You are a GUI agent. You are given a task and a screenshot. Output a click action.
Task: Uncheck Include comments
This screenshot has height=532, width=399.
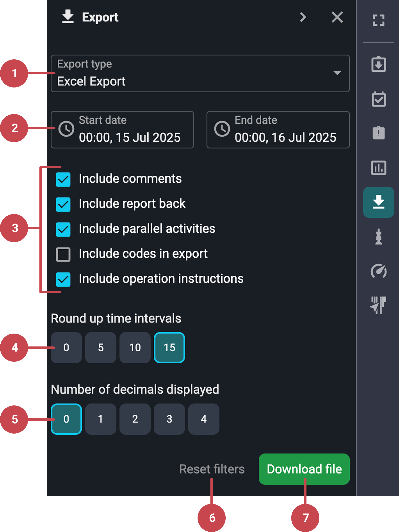(63, 179)
